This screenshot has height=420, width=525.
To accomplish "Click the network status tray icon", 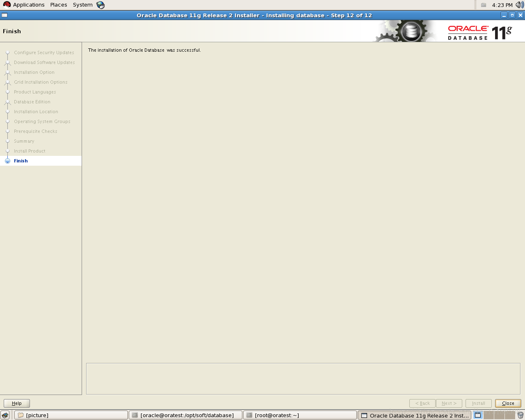I will tap(484, 5).
